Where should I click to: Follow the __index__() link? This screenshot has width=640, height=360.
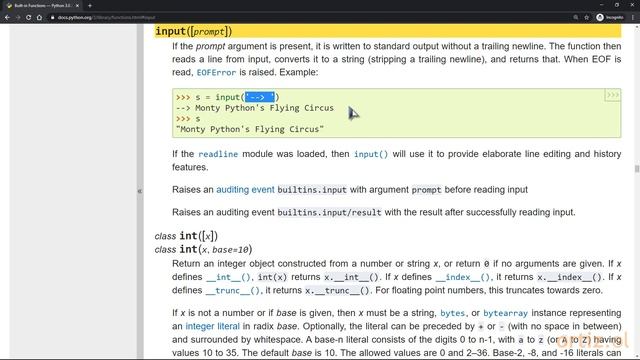463,277
